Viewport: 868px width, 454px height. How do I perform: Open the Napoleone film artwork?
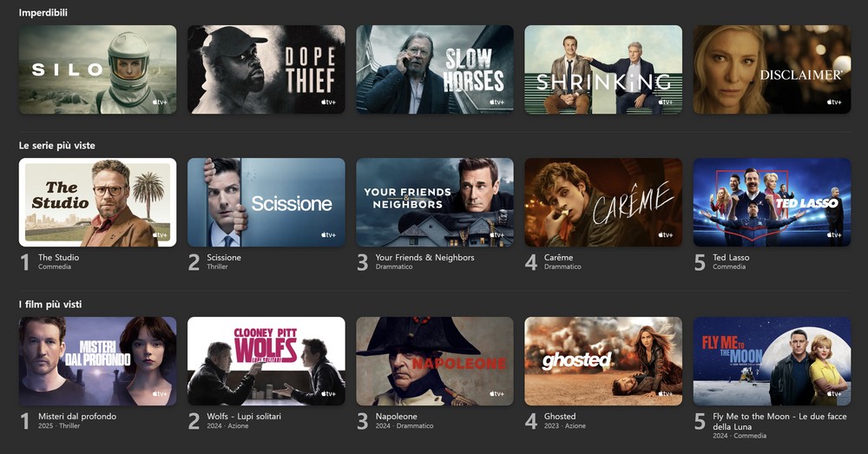tap(435, 361)
